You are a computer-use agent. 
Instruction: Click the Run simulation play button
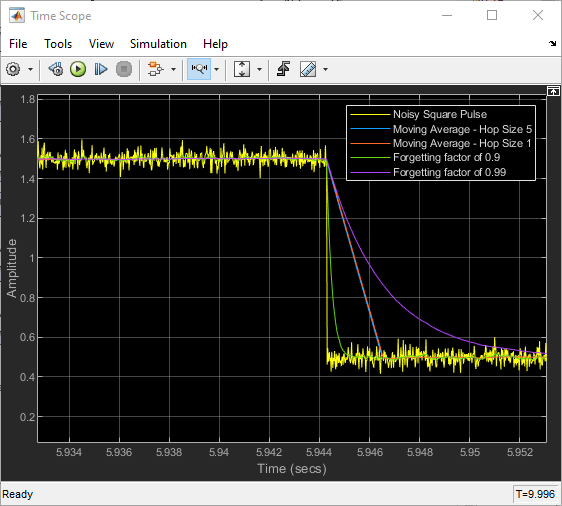[x=78, y=69]
